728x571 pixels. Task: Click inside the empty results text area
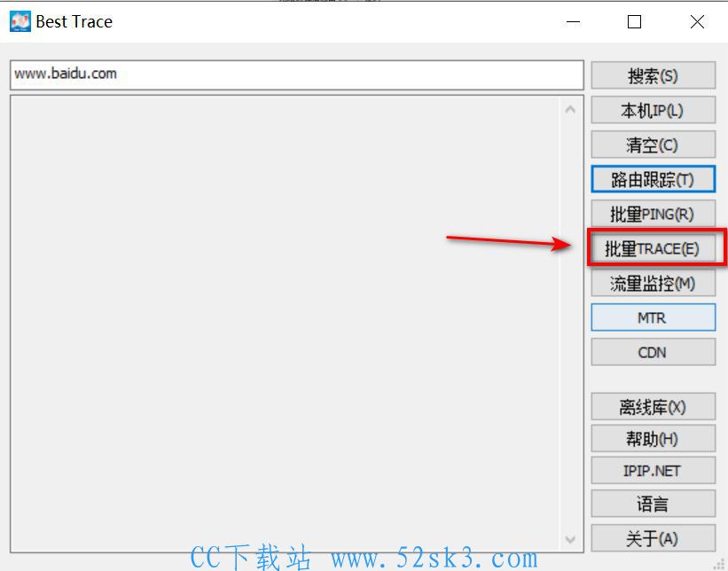285,324
